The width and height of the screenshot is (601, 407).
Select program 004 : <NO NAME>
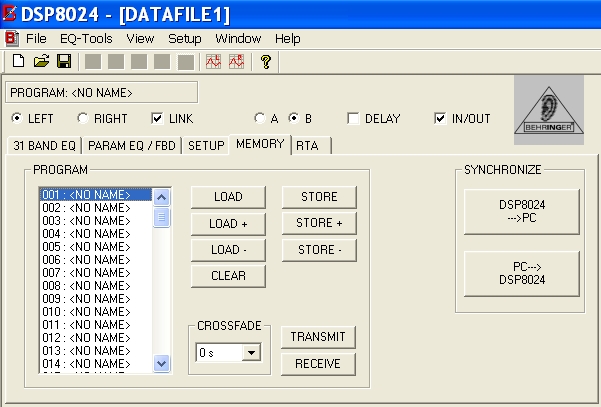[95, 234]
